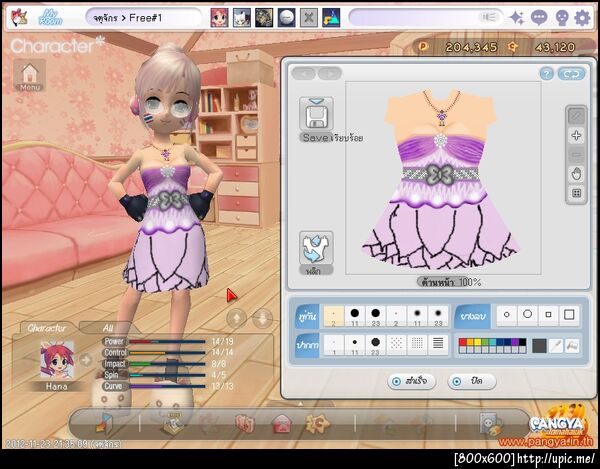Click the zoom out minus tool

(x=577, y=155)
